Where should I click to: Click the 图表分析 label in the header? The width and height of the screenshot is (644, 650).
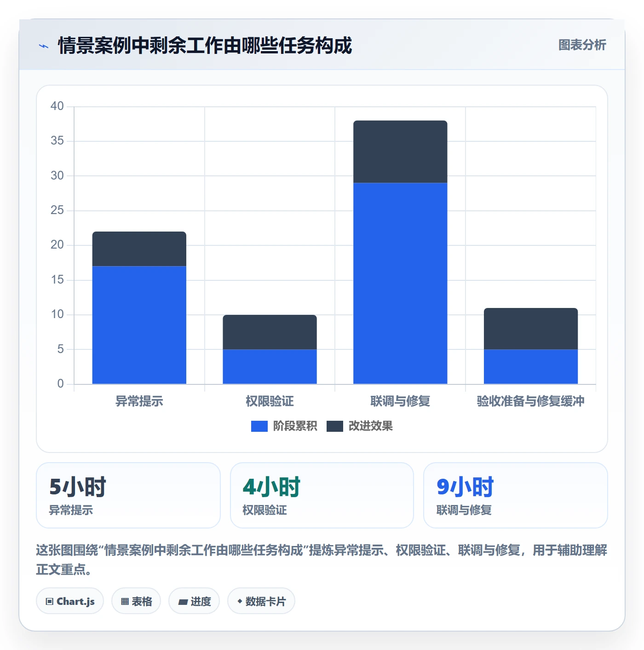pos(582,45)
